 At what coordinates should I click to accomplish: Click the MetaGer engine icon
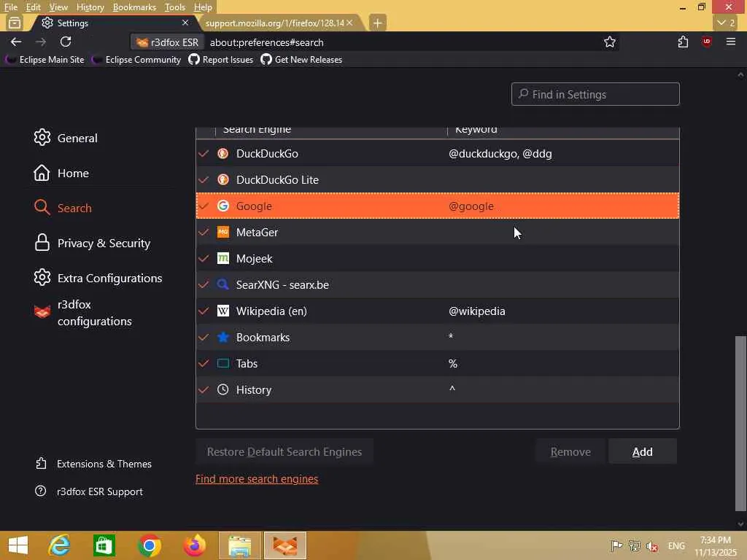point(222,232)
